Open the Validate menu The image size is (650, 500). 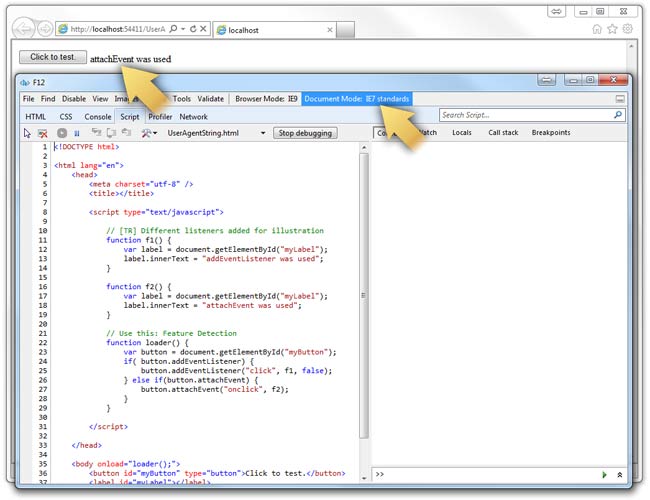(211, 99)
